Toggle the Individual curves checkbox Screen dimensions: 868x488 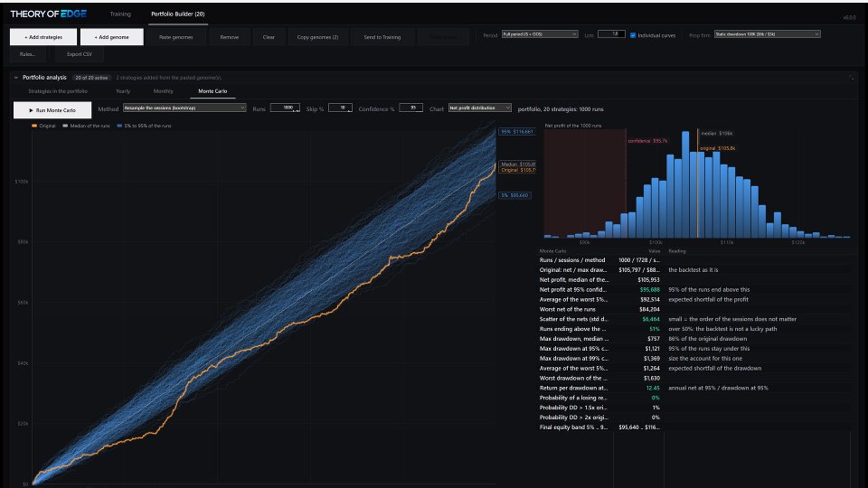[x=633, y=35]
